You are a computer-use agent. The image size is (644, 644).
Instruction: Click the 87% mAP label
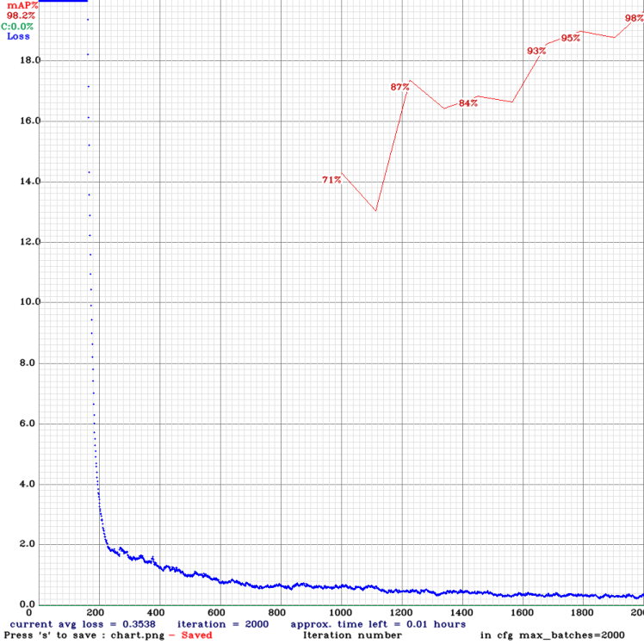399,87
